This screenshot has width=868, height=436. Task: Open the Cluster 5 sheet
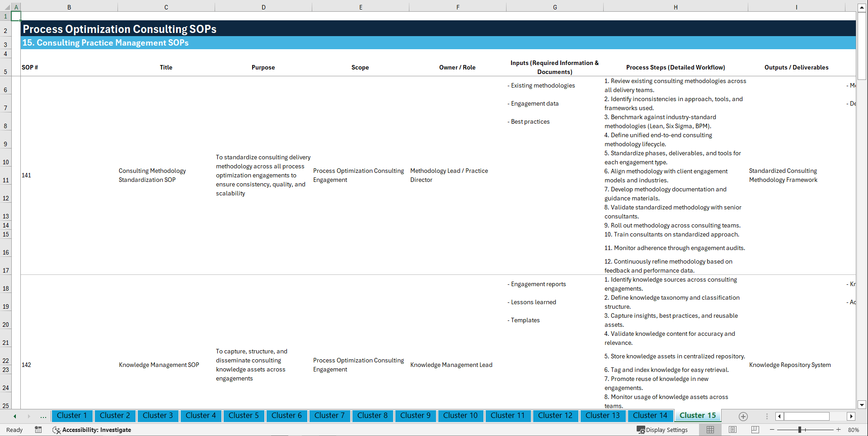click(244, 416)
